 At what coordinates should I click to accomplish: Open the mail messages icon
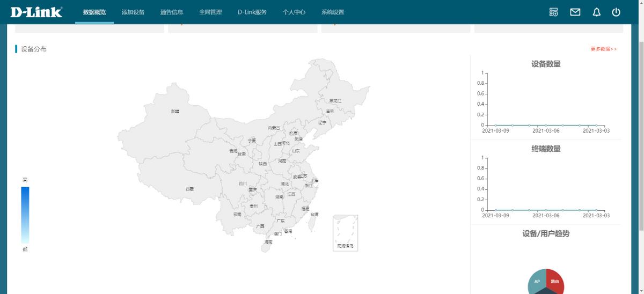tap(575, 12)
